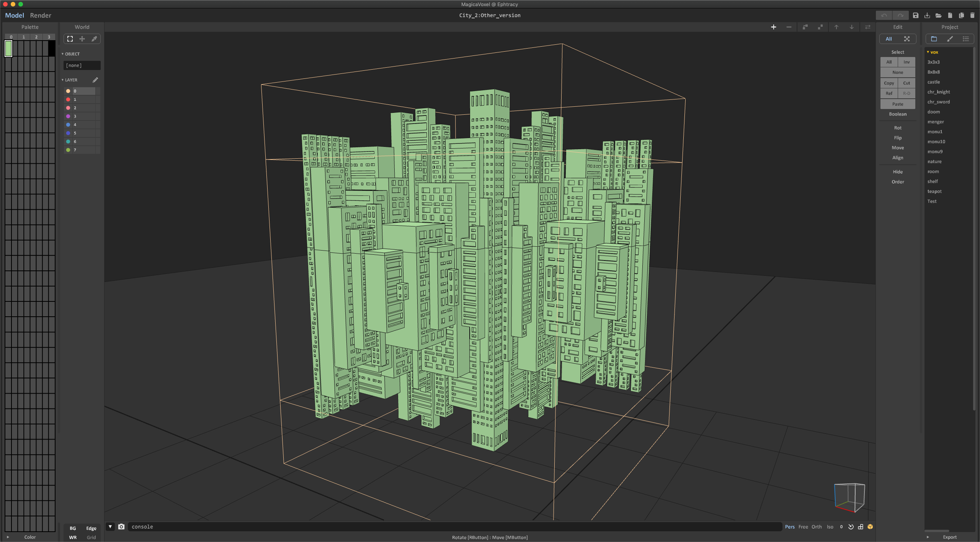Open a file with the folder icon
This screenshot has height=542, width=980.
[938, 15]
